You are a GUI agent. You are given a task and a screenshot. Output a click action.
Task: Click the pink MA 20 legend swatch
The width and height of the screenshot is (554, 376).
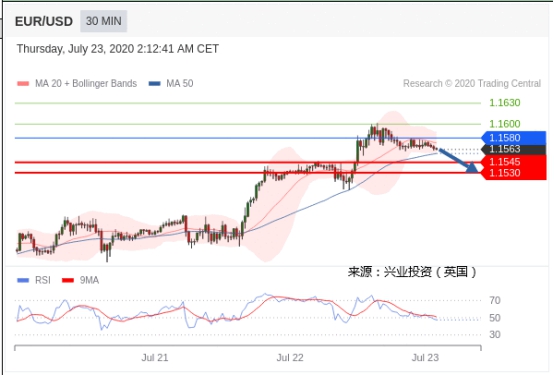(x=23, y=84)
